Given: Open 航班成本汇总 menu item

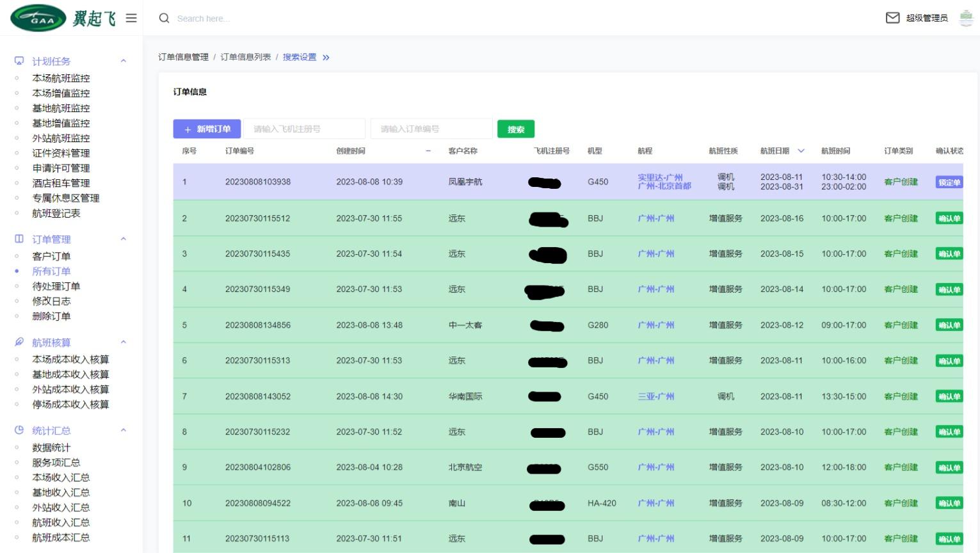Looking at the screenshot, I should [61, 538].
